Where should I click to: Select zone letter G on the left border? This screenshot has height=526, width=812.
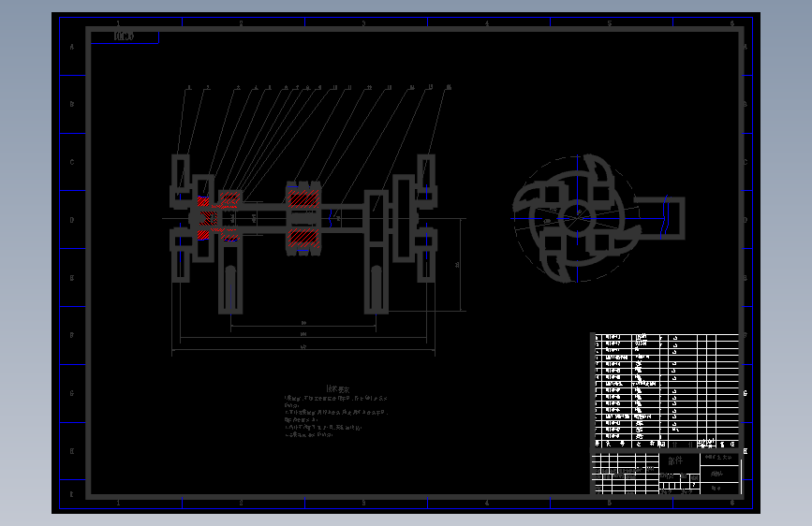72,393
